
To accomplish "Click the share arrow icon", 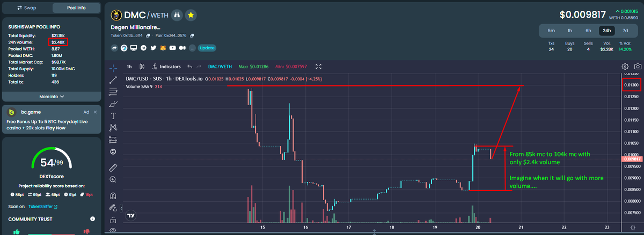I will click(114, 48).
